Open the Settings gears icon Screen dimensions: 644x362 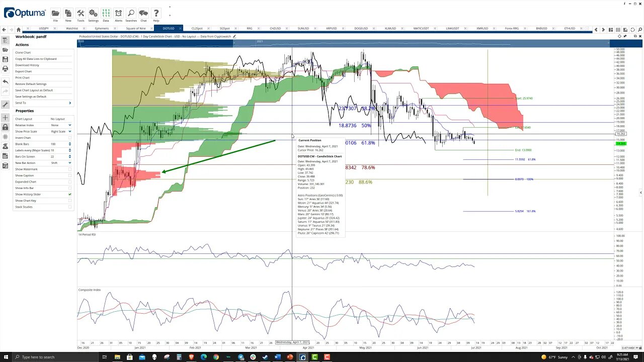click(x=93, y=14)
